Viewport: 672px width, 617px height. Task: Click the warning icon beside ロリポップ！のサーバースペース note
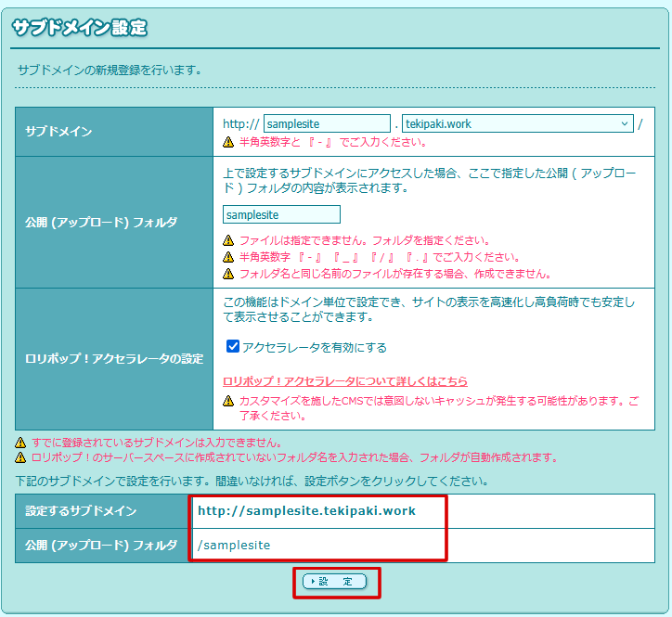20,457
